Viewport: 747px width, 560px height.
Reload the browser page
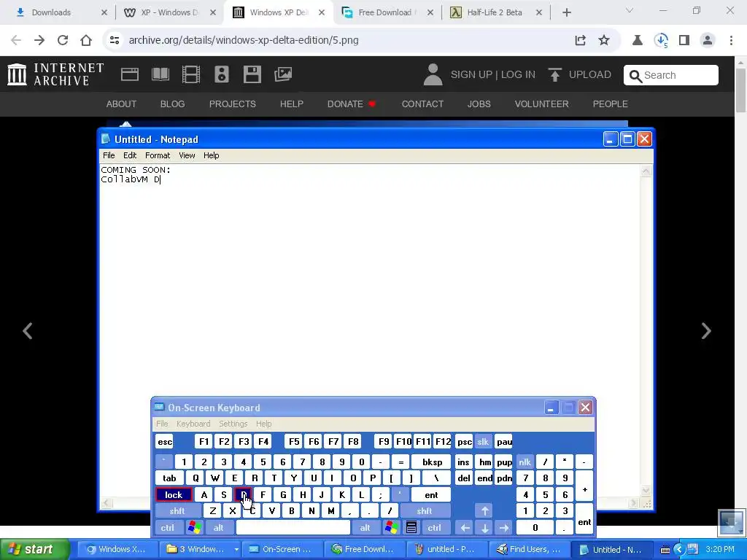[x=63, y=40]
